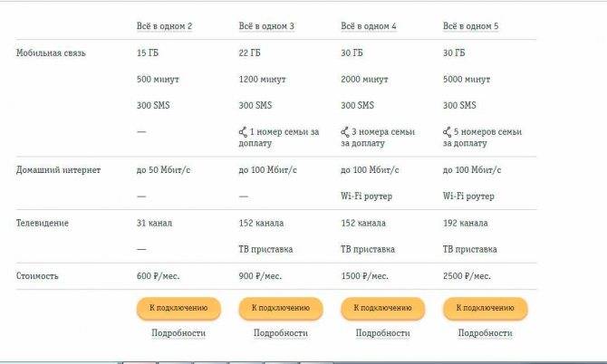The width and height of the screenshot is (607, 364).
Task: Click share icon next to 5 номеров семьи
Action: pos(448,132)
